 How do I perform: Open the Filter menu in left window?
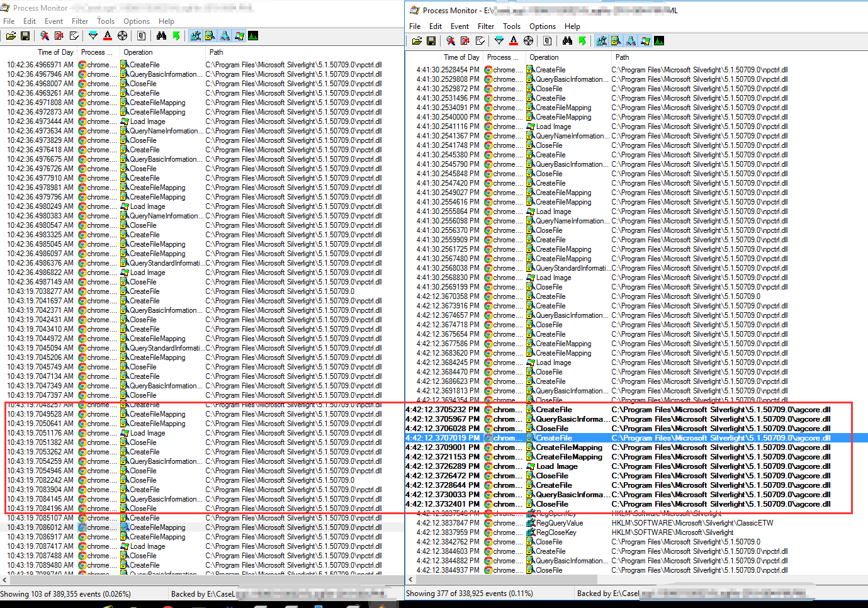(80, 21)
